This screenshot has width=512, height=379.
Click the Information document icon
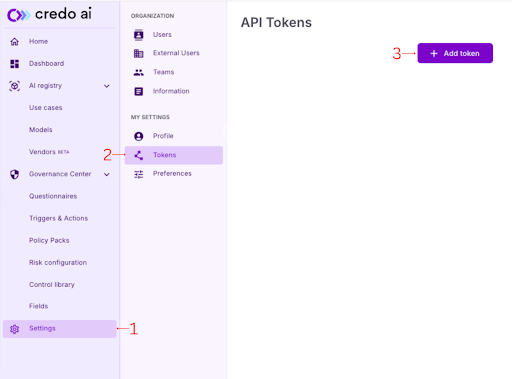tap(139, 91)
